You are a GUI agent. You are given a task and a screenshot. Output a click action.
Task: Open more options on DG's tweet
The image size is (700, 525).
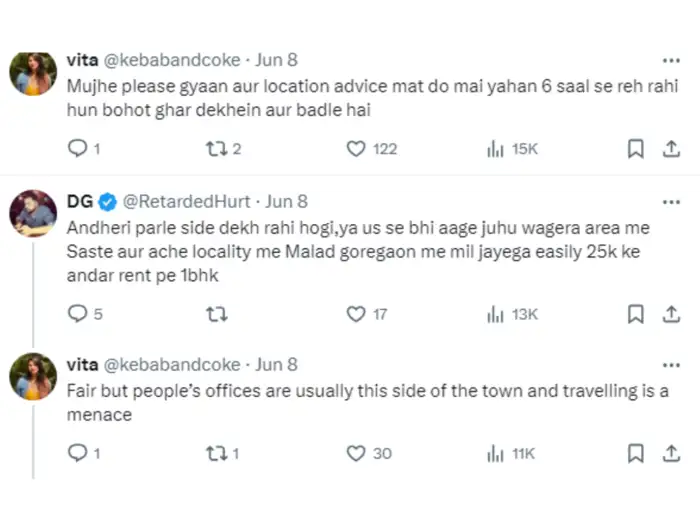[x=671, y=201]
